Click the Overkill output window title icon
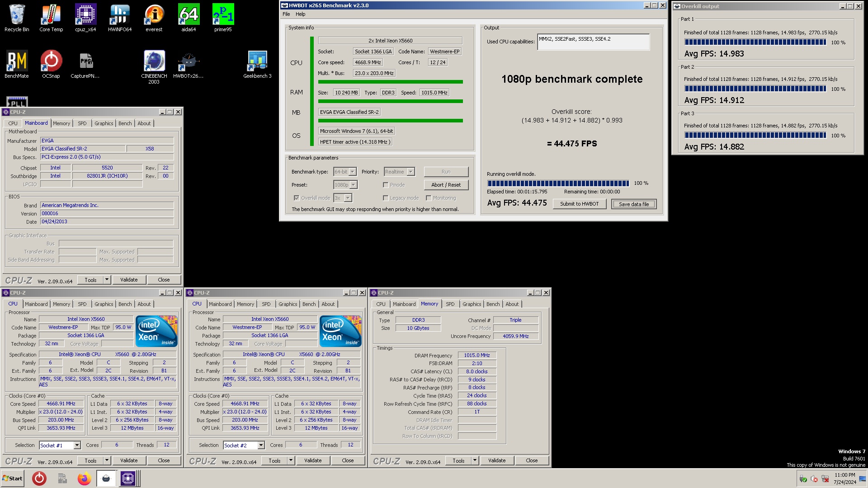The width and height of the screenshot is (868, 488). pyautogui.click(x=677, y=6)
